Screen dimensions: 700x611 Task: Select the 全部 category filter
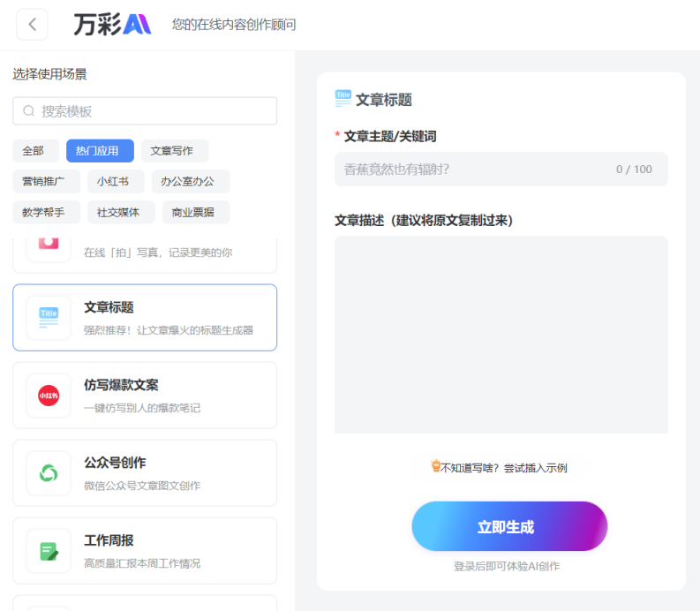[x=35, y=151]
